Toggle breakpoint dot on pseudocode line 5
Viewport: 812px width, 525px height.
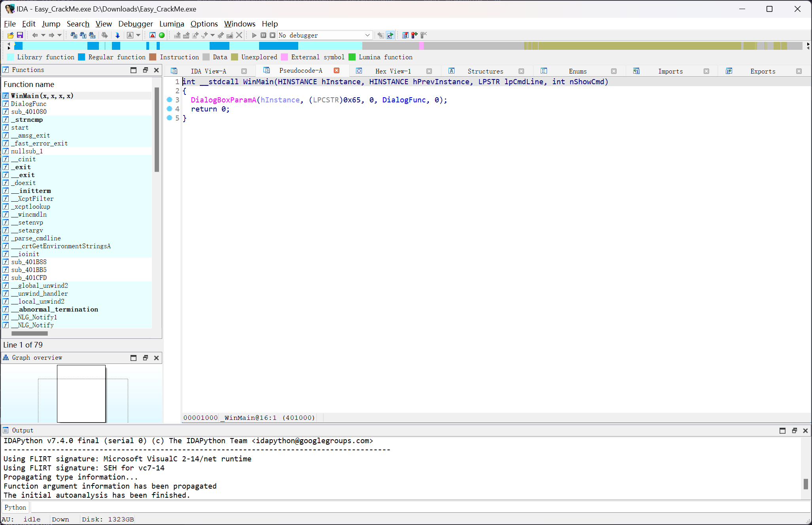point(169,118)
